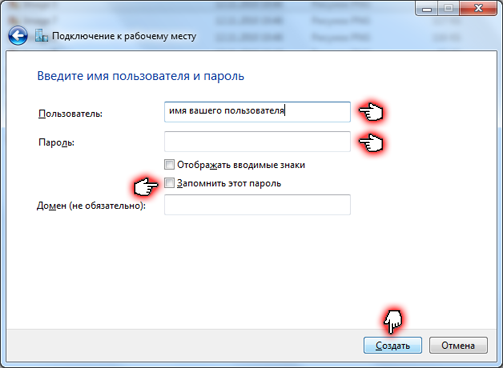503x368 pixels.
Task: Click the maximize button in title bar
Action: point(449,8)
